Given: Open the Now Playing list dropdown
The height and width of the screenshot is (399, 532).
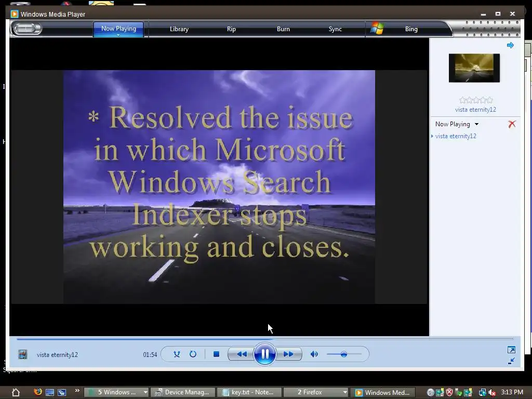Looking at the screenshot, I should coord(457,124).
